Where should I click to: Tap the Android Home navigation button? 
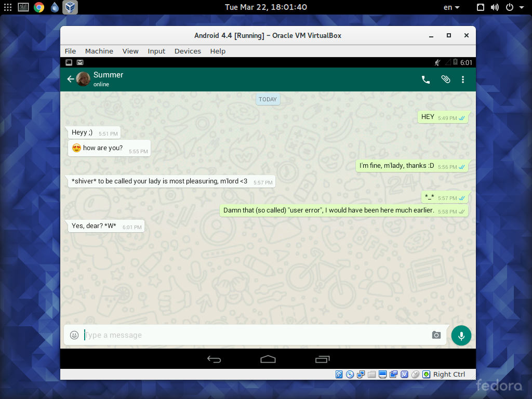pyautogui.click(x=268, y=359)
